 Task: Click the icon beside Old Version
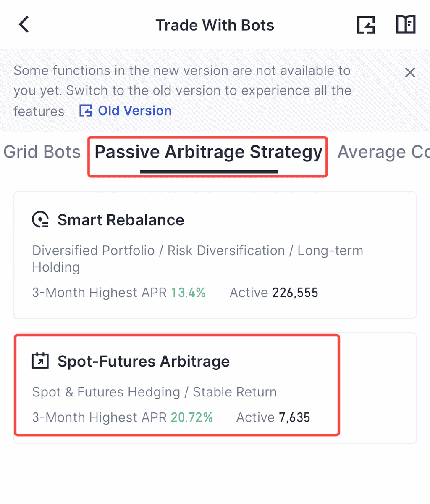pyautogui.click(x=86, y=111)
